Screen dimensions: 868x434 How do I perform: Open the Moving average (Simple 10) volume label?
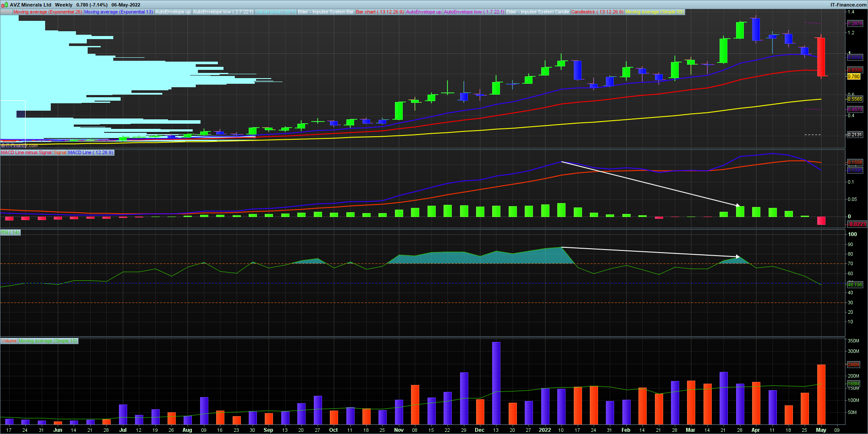[48, 341]
